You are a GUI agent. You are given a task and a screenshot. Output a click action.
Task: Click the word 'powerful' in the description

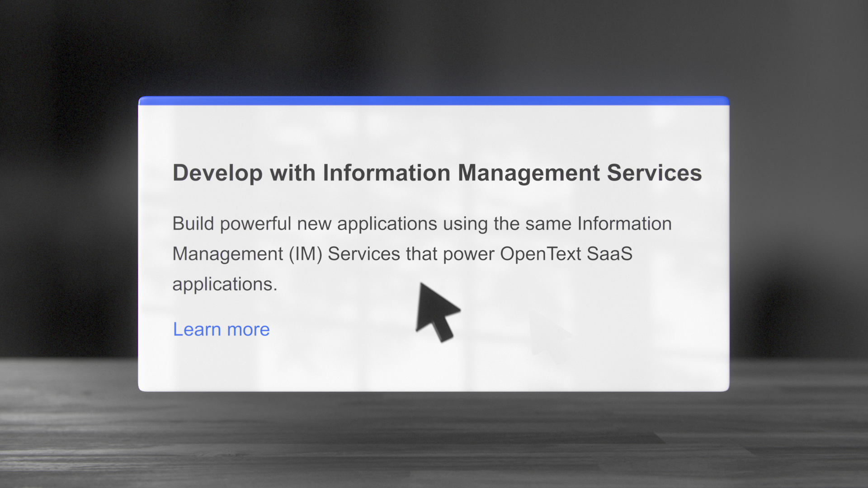pyautogui.click(x=255, y=224)
